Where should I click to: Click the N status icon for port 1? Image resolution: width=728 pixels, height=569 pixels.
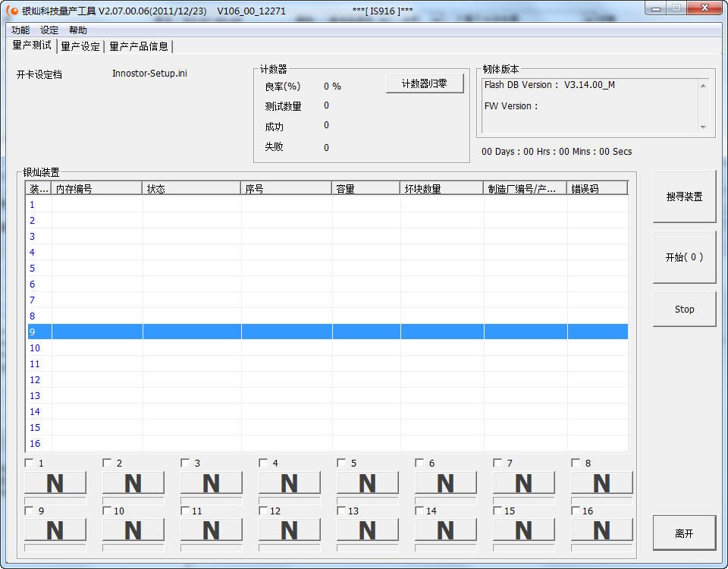point(55,483)
